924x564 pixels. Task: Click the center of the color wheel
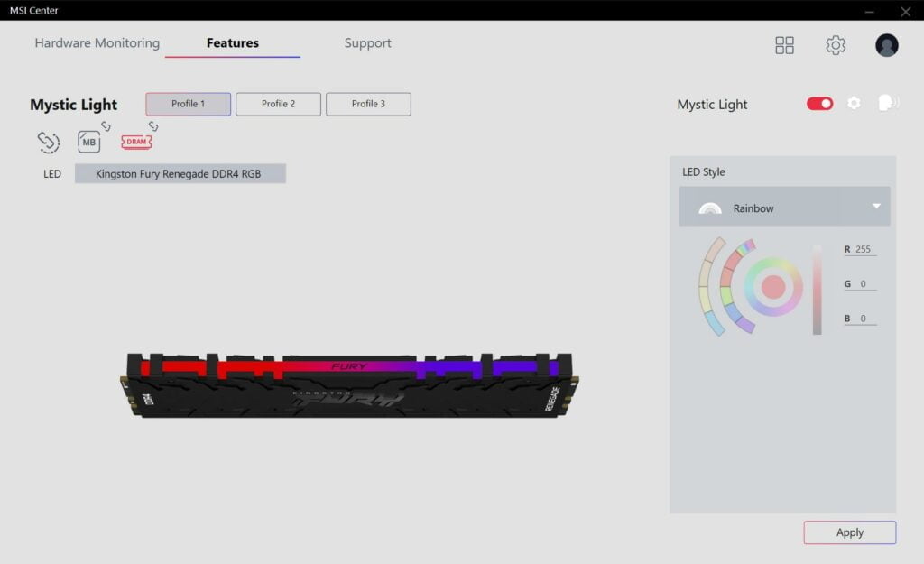[773, 287]
